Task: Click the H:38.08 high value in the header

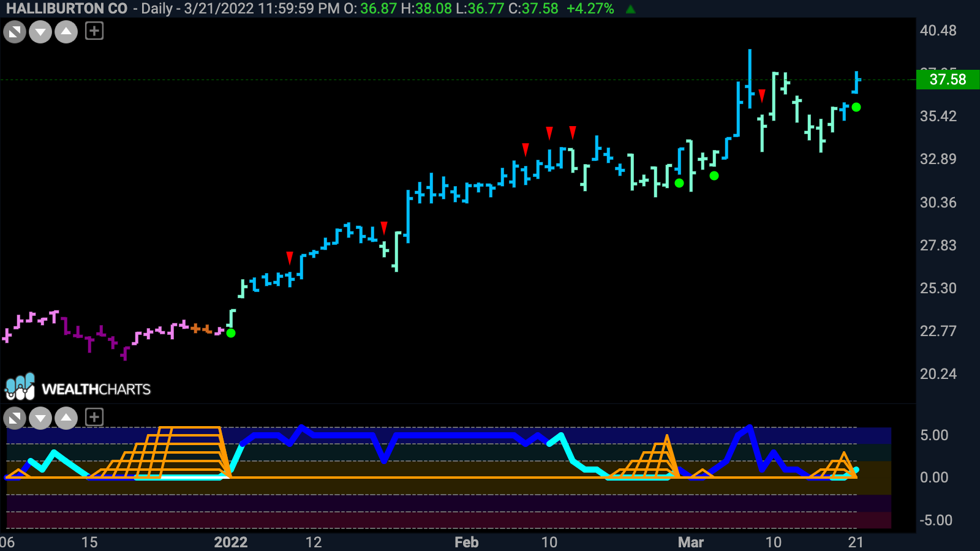Action: coord(426,9)
